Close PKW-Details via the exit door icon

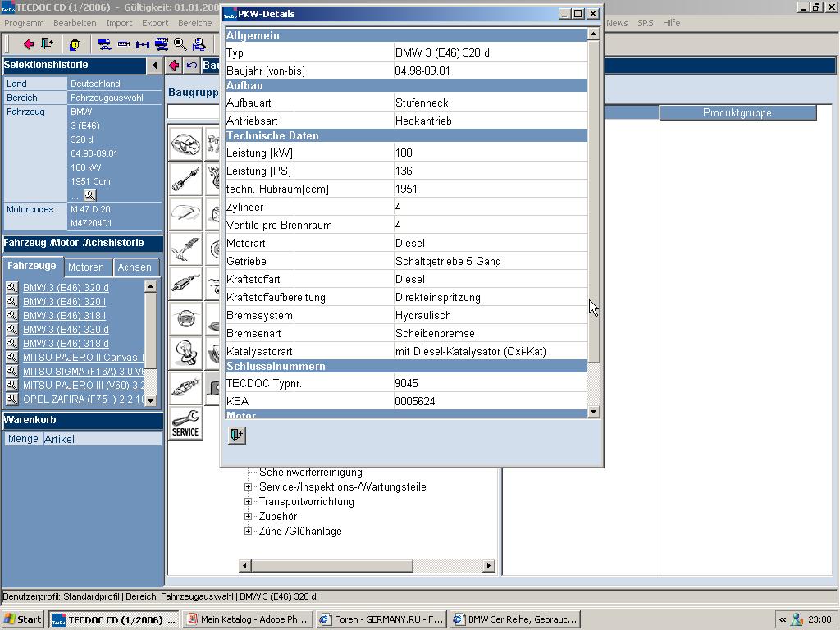click(237, 435)
